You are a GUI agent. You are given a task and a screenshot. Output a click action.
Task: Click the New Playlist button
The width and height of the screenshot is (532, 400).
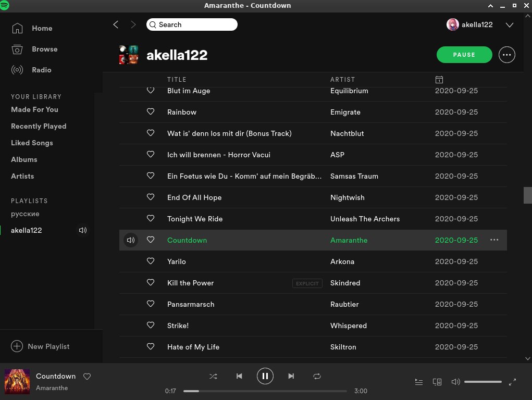(x=40, y=346)
